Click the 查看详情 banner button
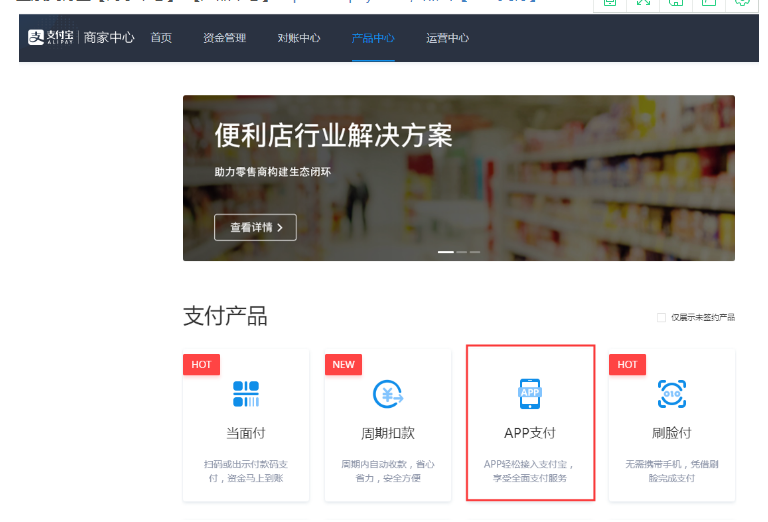The height and width of the screenshot is (522, 768). pos(255,227)
